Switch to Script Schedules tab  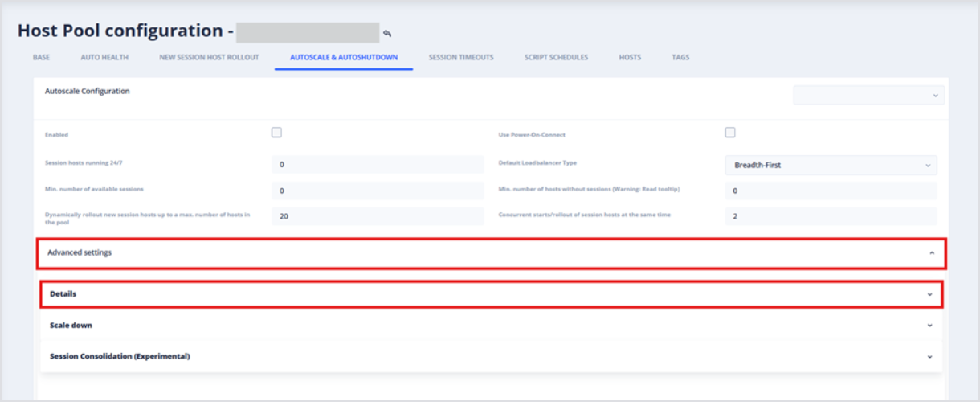[x=556, y=58]
